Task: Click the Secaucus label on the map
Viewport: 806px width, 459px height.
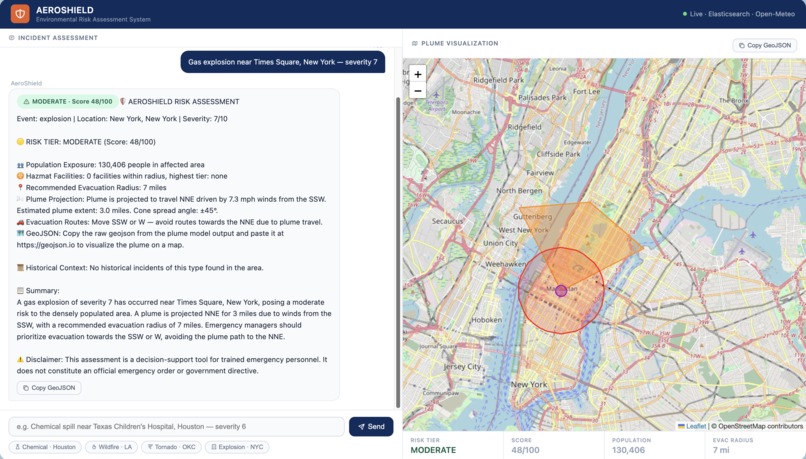Action: [447, 221]
